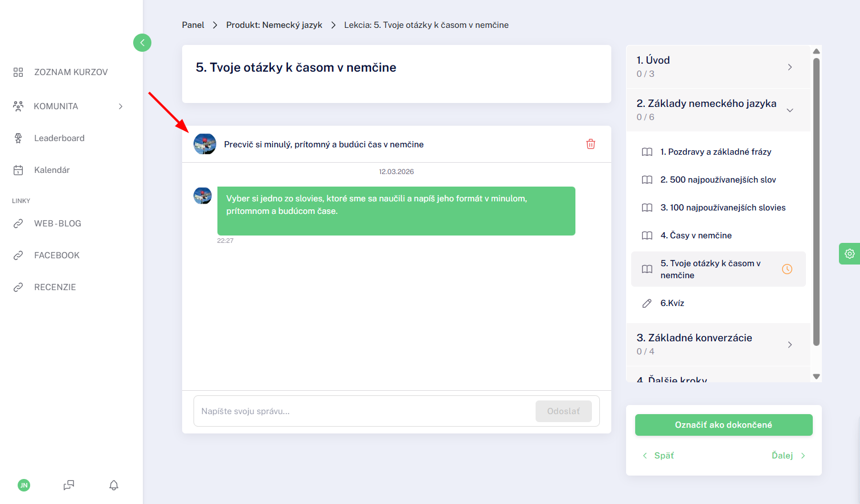
Task: Expand the 3. Základné konverzácie section
Action: coord(718,344)
